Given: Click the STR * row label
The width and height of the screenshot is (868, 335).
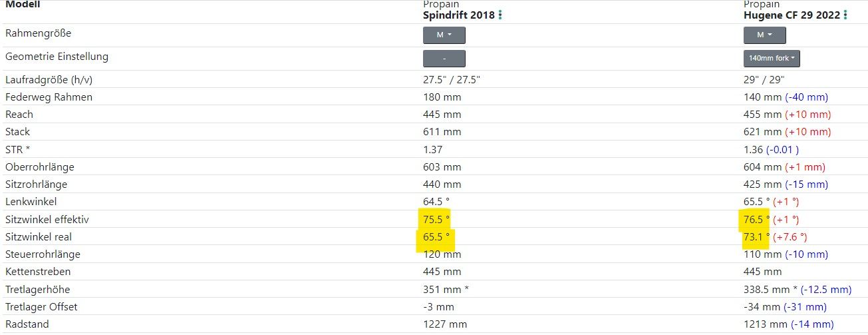Looking at the screenshot, I should pyautogui.click(x=17, y=149).
